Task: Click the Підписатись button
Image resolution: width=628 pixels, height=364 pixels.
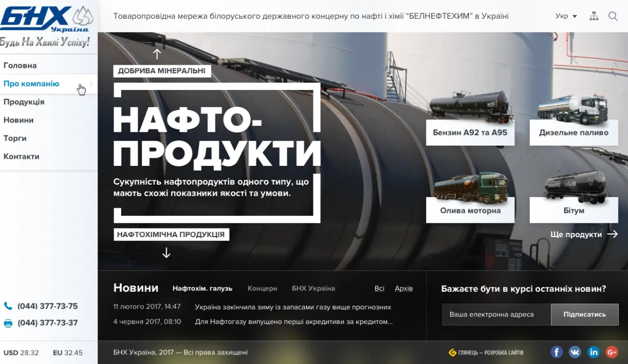Action: 585,314
